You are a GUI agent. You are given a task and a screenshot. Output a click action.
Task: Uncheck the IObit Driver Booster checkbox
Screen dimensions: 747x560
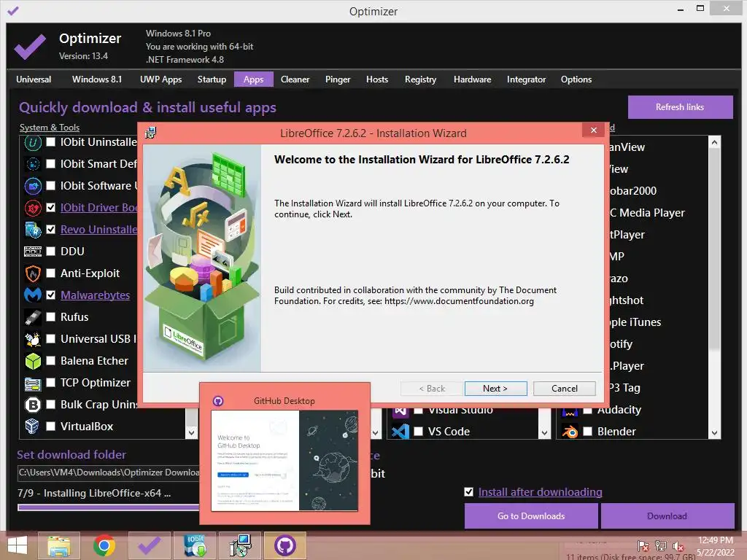[50, 208]
